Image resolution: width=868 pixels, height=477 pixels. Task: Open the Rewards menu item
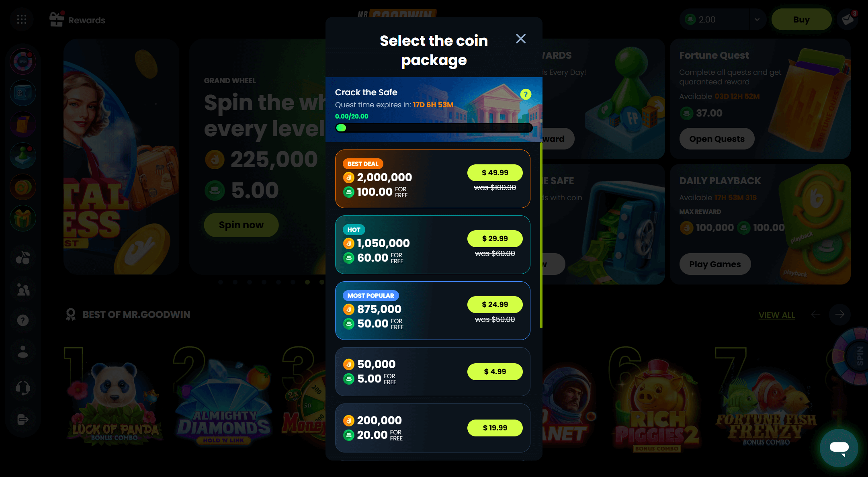tap(77, 20)
